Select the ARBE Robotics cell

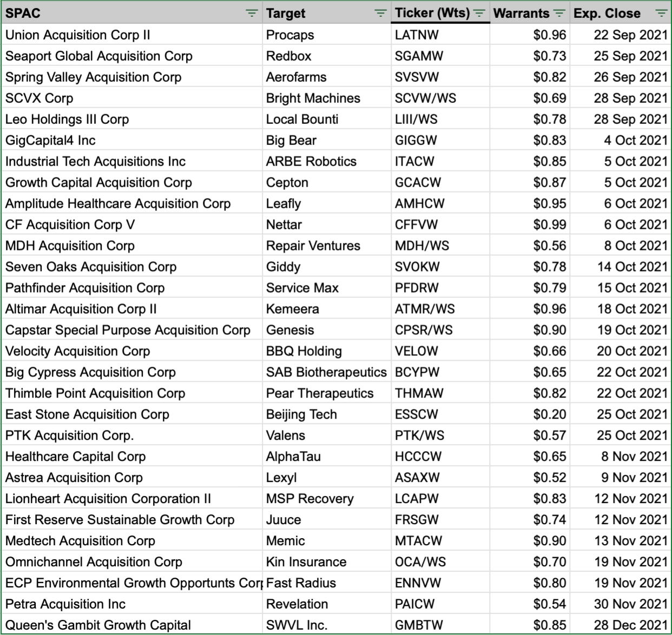click(x=327, y=162)
